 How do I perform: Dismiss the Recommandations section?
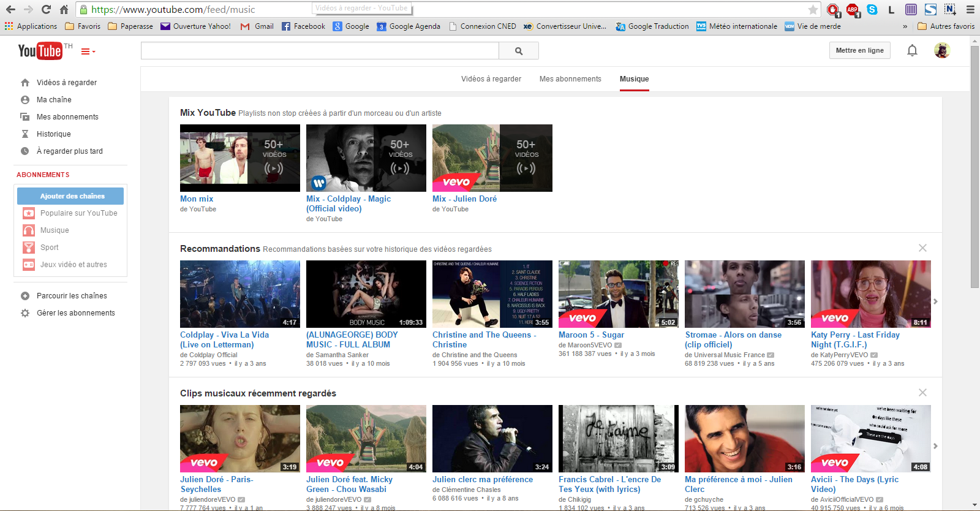pos(922,248)
